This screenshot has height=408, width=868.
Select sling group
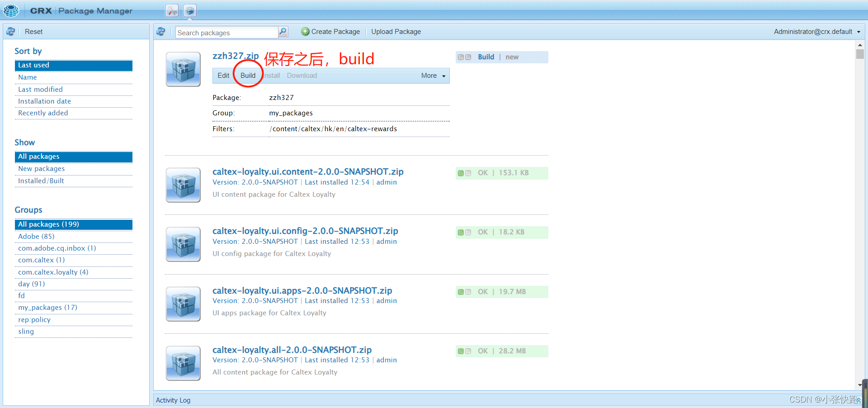[x=74, y=332]
